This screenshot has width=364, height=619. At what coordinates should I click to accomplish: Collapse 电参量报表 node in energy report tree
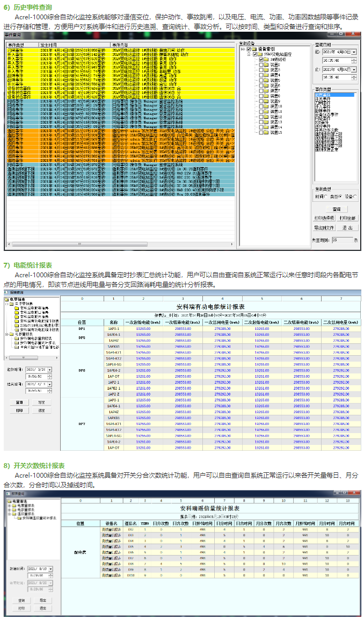point(6,334)
